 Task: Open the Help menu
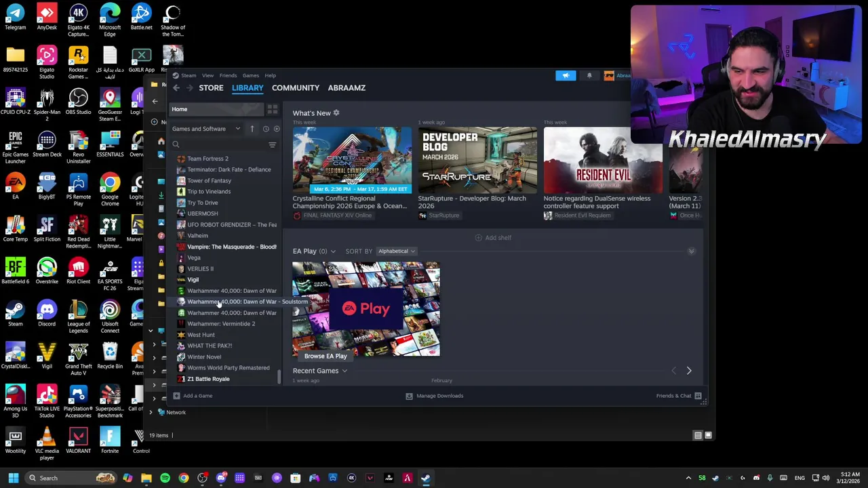click(x=270, y=75)
